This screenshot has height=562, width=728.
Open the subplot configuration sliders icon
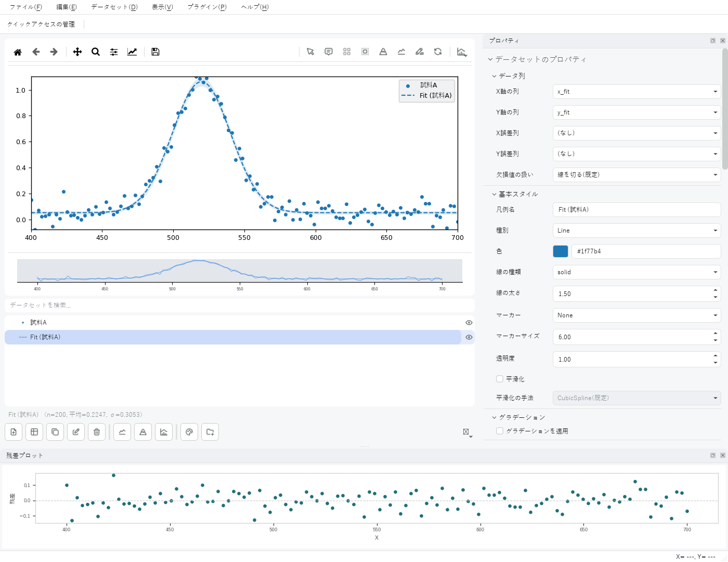114,52
